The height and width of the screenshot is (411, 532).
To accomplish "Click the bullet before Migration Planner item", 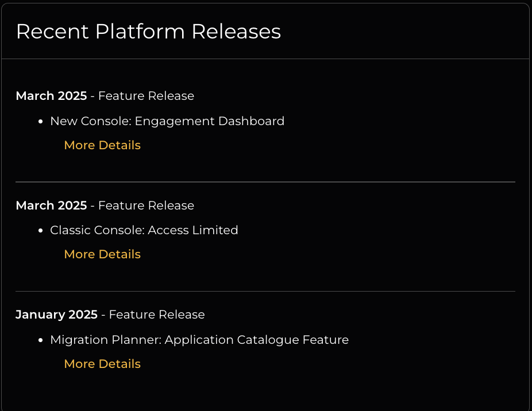I will [x=40, y=340].
